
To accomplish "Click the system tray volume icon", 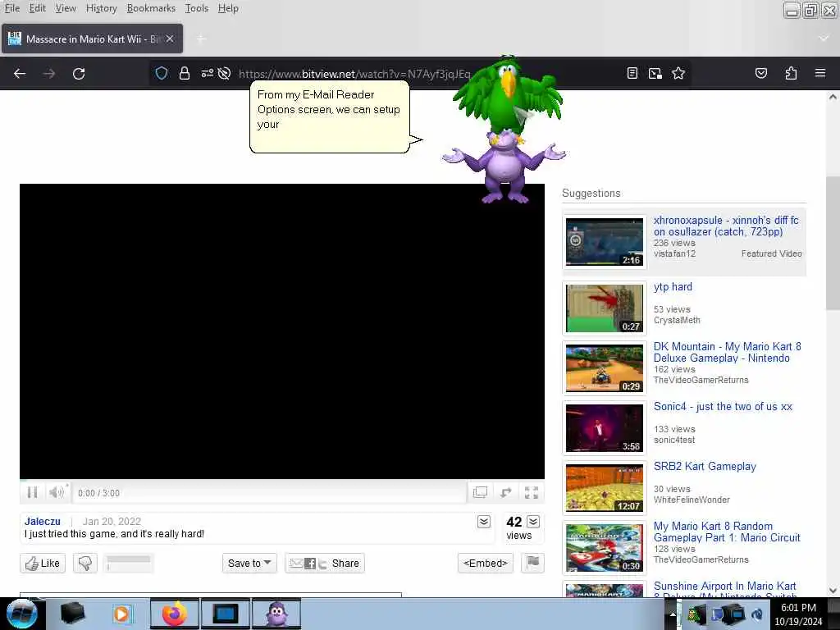I will point(757,614).
